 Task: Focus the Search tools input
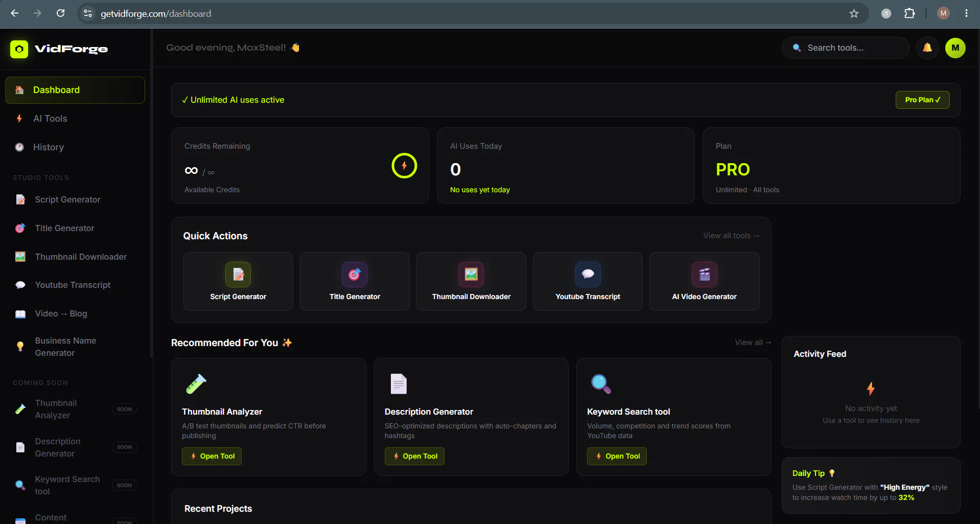click(846, 48)
